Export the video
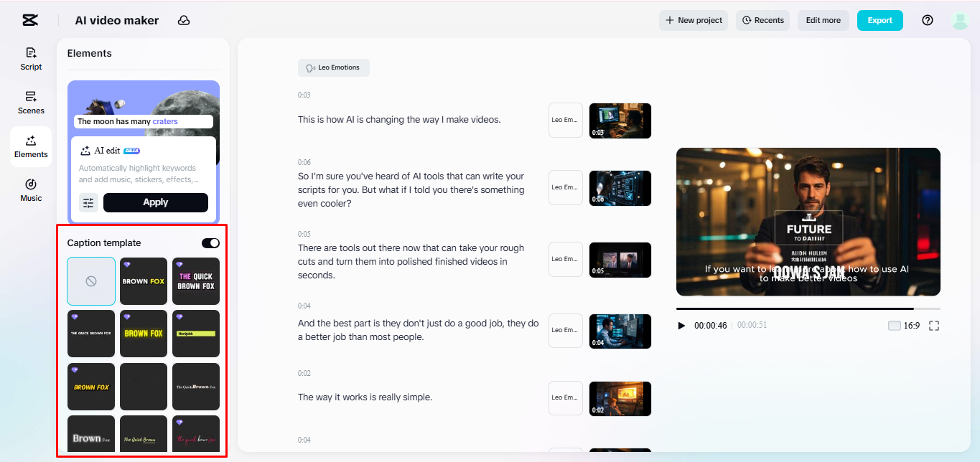Screen dimensions: 980x462 (x=879, y=20)
